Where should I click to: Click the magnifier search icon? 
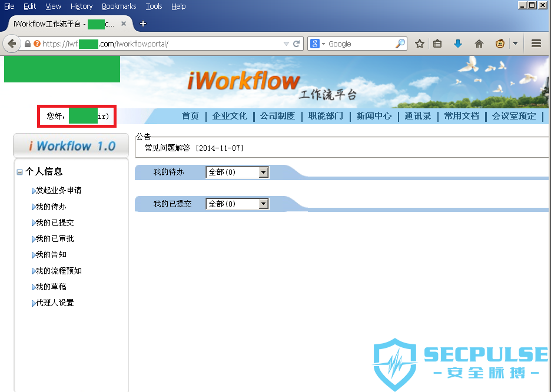(x=400, y=44)
